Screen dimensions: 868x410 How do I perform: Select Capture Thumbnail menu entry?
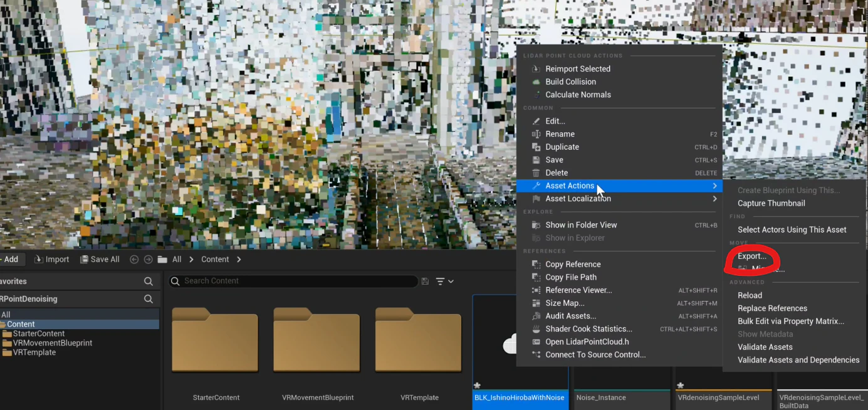pyautogui.click(x=771, y=204)
